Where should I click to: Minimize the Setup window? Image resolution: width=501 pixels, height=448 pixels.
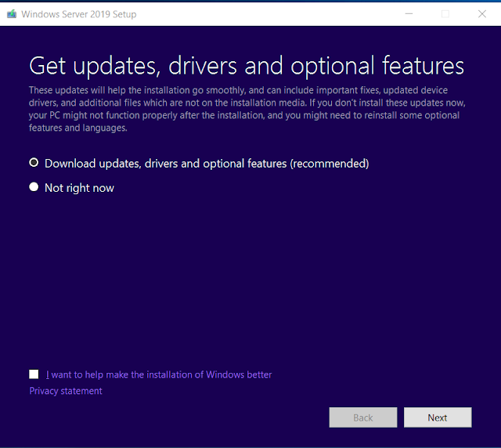[x=409, y=14]
